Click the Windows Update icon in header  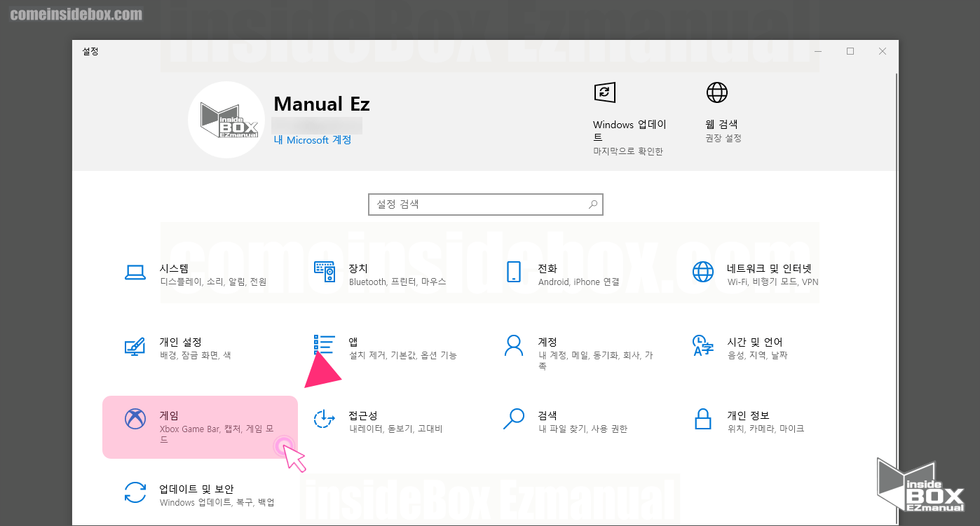[x=604, y=92]
